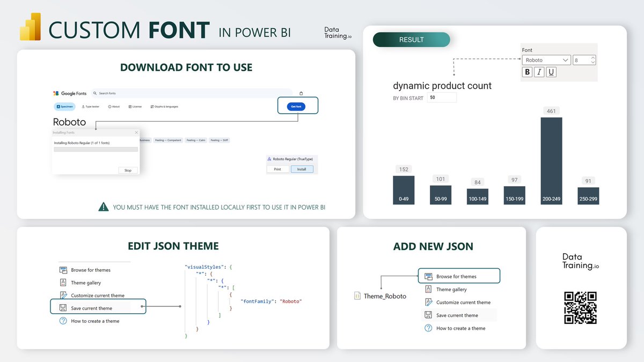Viewport: 644px width, 362px height.
Task: Click the Theme_Roboto file name
Action: click(385, 296)
